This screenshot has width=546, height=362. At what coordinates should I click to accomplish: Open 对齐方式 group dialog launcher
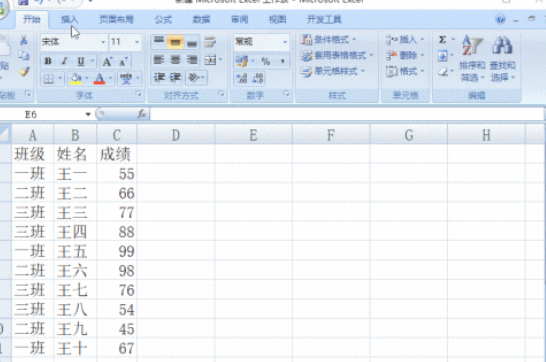[221, 93]
